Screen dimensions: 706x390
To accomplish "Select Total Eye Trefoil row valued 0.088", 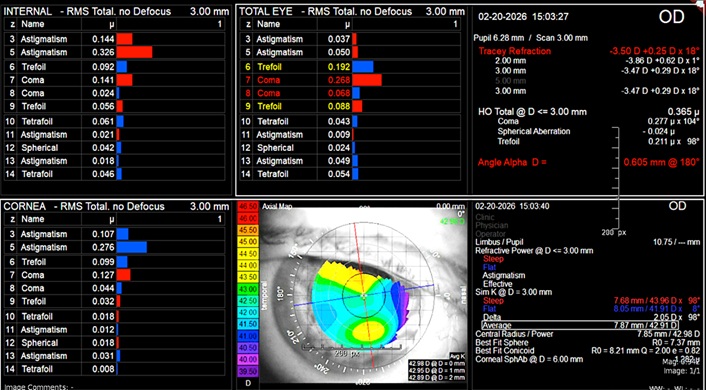I will (350, 107).
